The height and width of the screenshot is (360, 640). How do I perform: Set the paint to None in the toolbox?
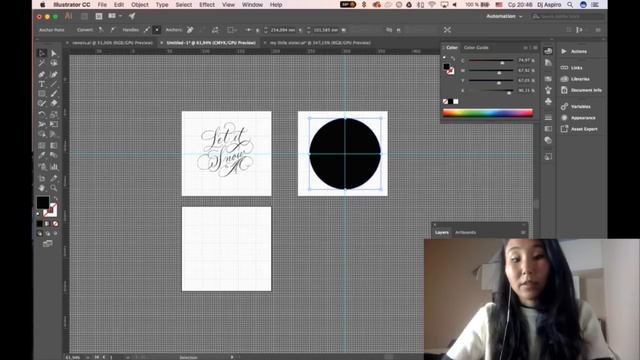[56, 224]
